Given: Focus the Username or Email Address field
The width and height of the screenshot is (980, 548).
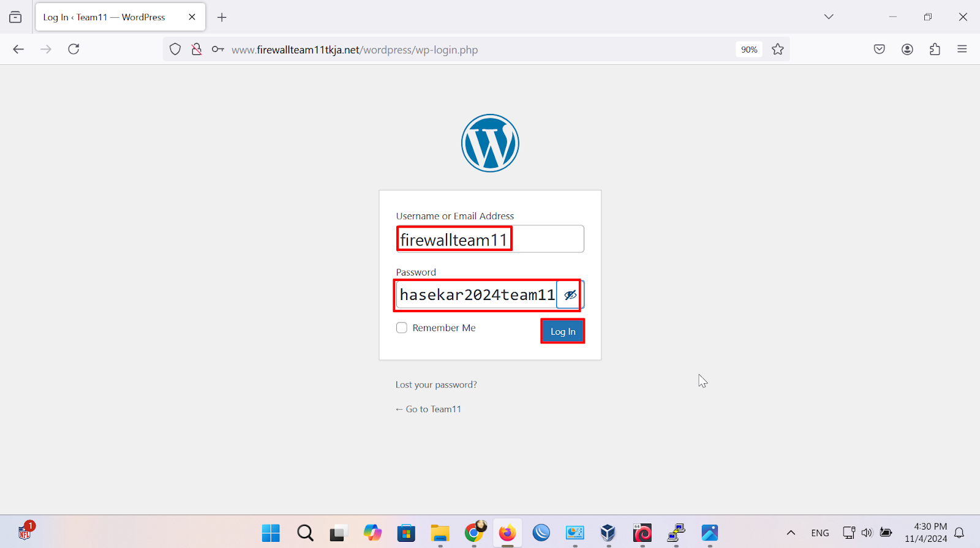Looking at the screenshot, I should tap(490, 239).
